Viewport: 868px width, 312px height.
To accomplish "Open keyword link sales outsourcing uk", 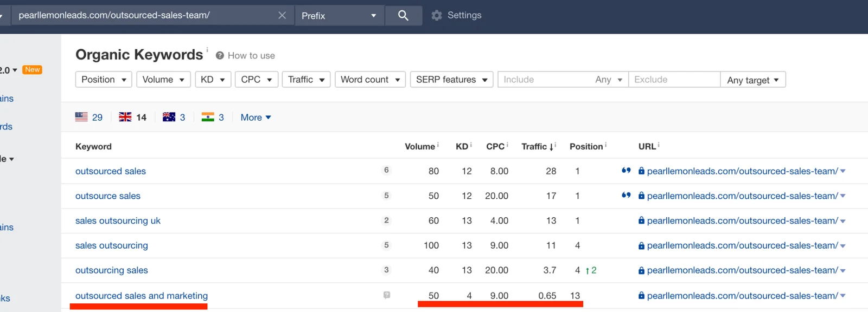I will pyautogui.click(x=118, y=221).
